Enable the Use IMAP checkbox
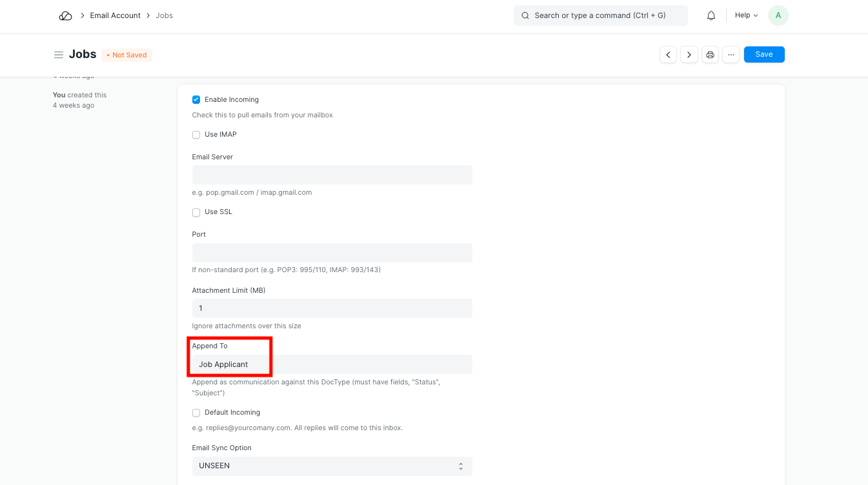The image size is (868, 485). tap(196, 135)
